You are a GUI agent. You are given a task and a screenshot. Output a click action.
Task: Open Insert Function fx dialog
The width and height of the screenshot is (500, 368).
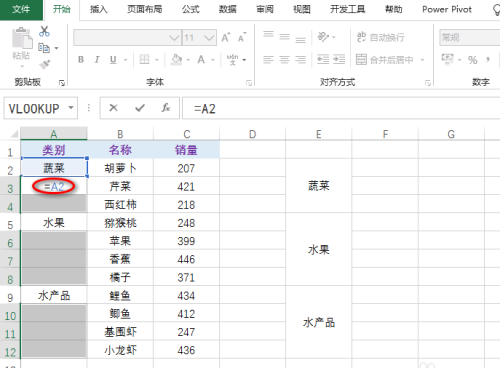click(x=166, y=108)
